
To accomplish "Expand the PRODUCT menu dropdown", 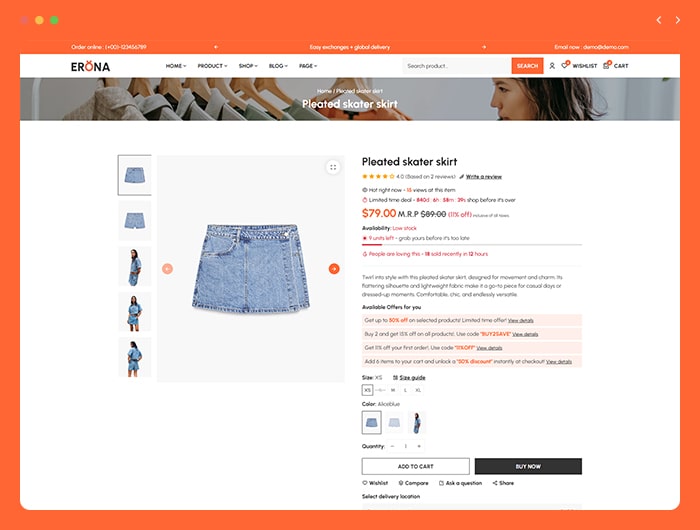I will pyautogui.click(x=212, y=66).
